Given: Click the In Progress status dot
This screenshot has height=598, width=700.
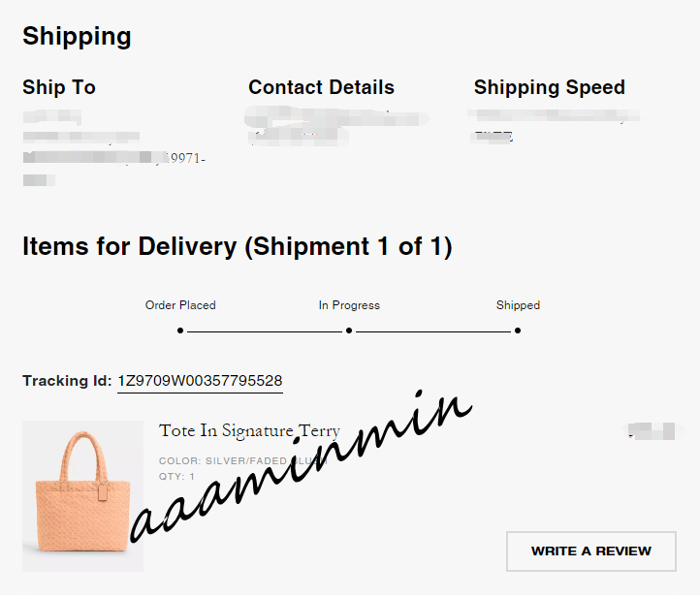Looking at the screenshot, I should click(349, 330).
